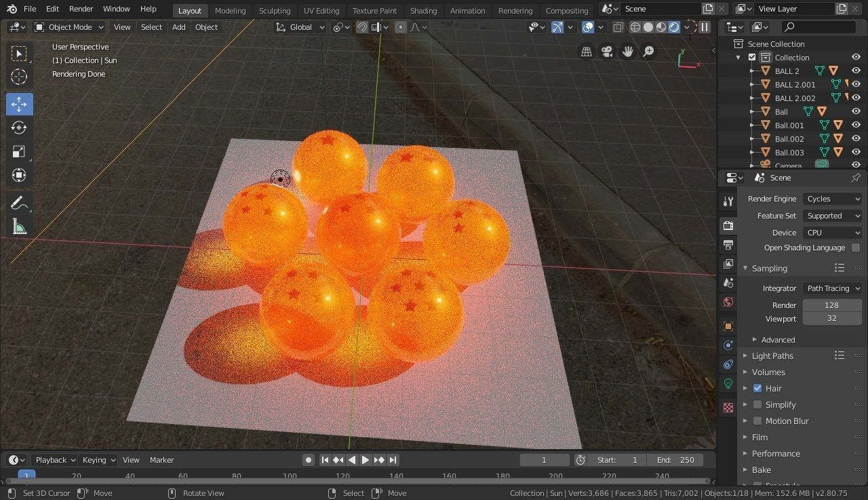Toggle proportional editing button
This screenshot has height=500, width=868.
(x=401, y=27)
